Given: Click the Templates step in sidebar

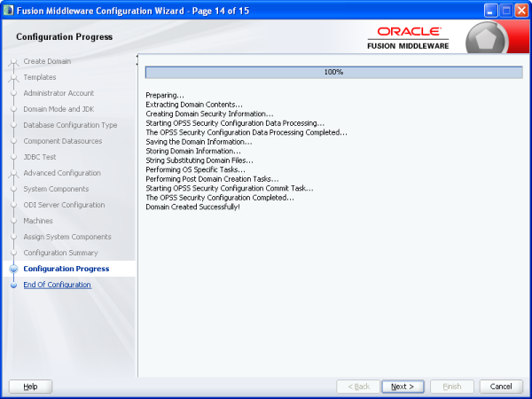Looking at the screenshot, I should (x=39, y=77).
